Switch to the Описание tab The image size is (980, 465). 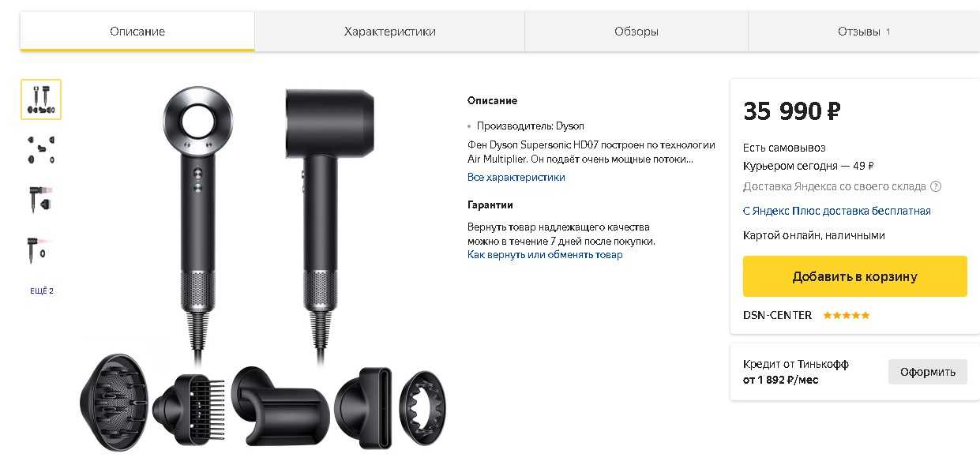[137, 32]
